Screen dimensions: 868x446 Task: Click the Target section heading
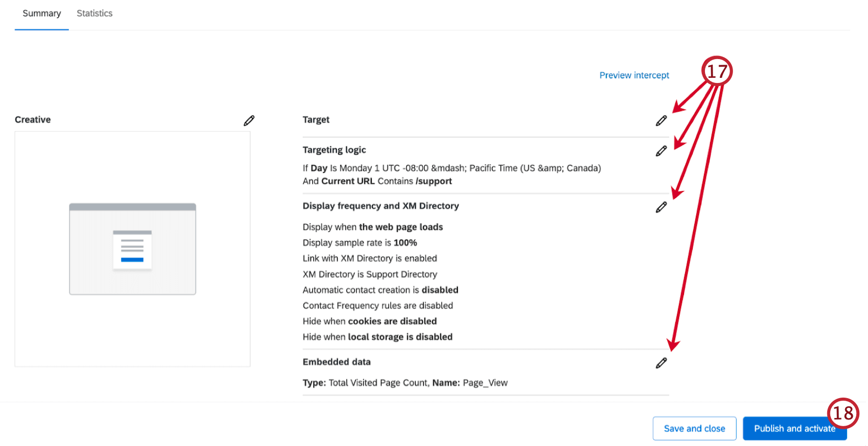coord(316,120)
